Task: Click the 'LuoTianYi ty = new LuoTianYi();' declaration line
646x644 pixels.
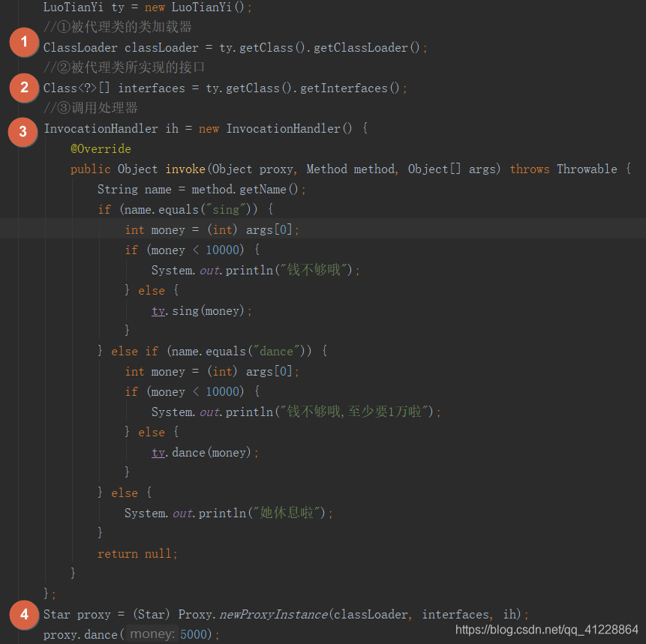Action: [x=147, y=7]
